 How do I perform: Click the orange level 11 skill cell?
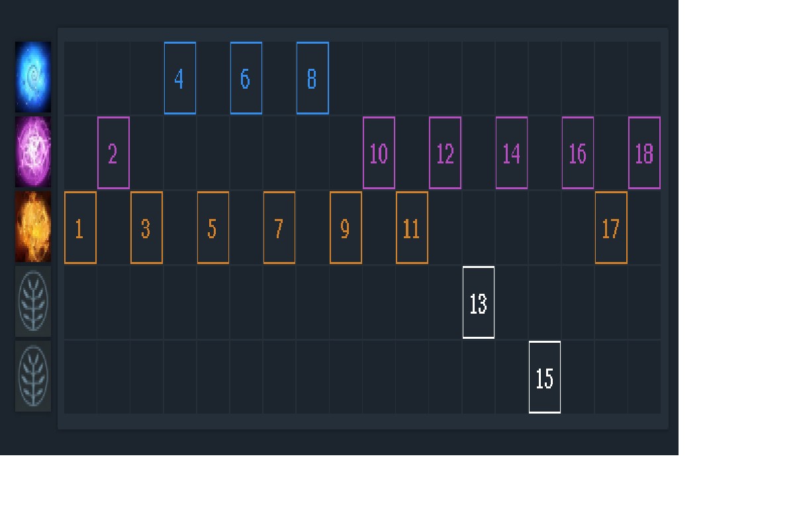[412, 228]
